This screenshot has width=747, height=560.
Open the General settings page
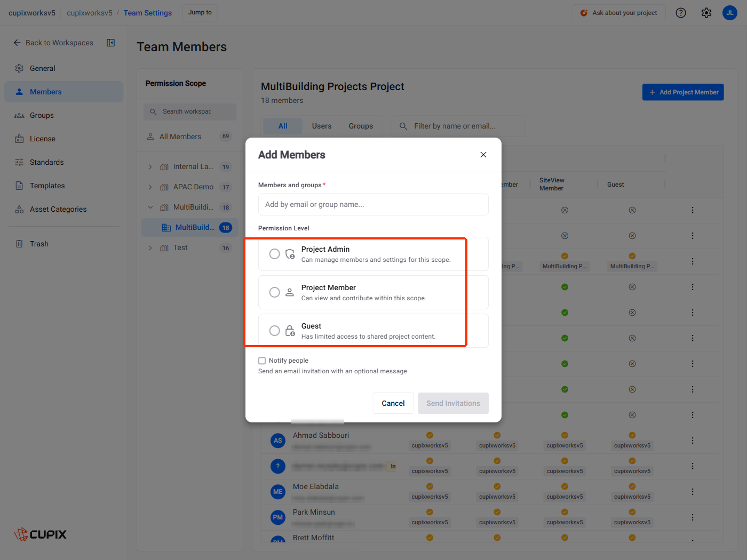coord(64,68)
